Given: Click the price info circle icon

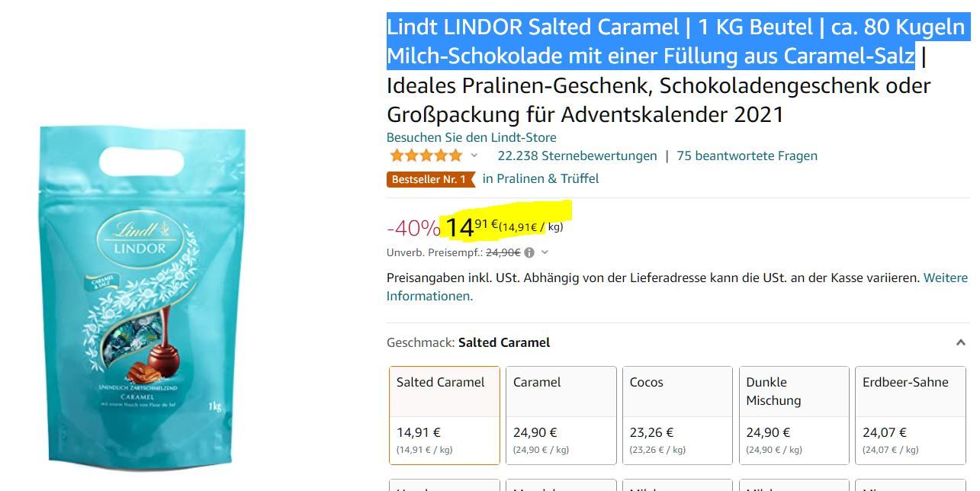Looking at the screenshot, I should tap(529, 252).
